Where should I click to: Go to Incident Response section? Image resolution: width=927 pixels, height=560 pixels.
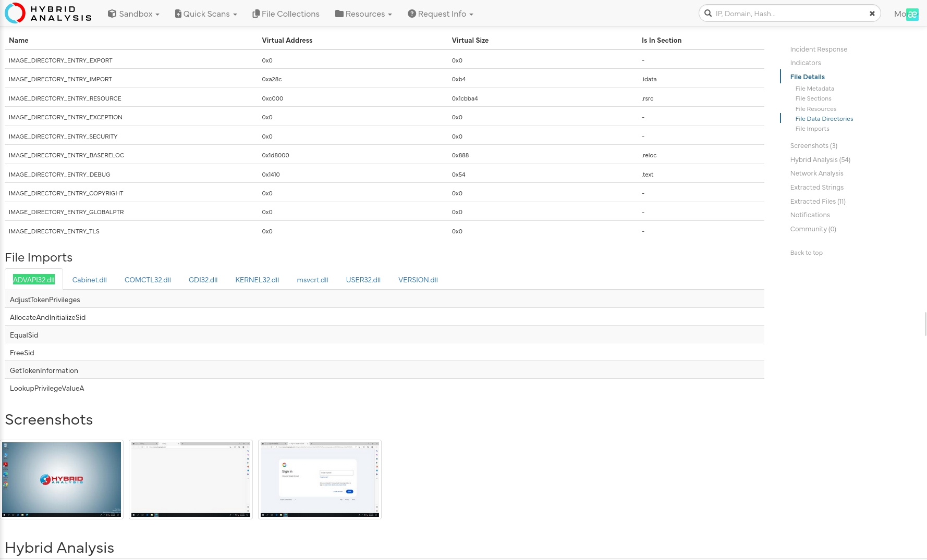coord(819,49)
